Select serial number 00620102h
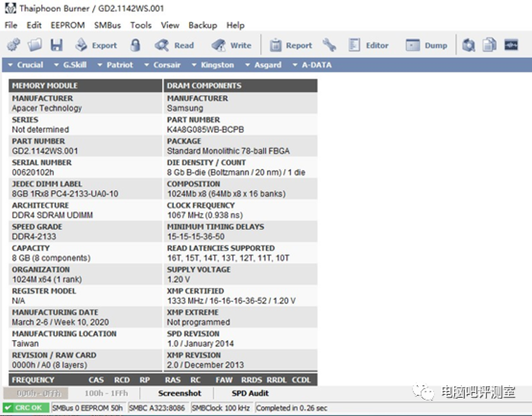This screenshot has width=532, height=416. pos(33,172)
